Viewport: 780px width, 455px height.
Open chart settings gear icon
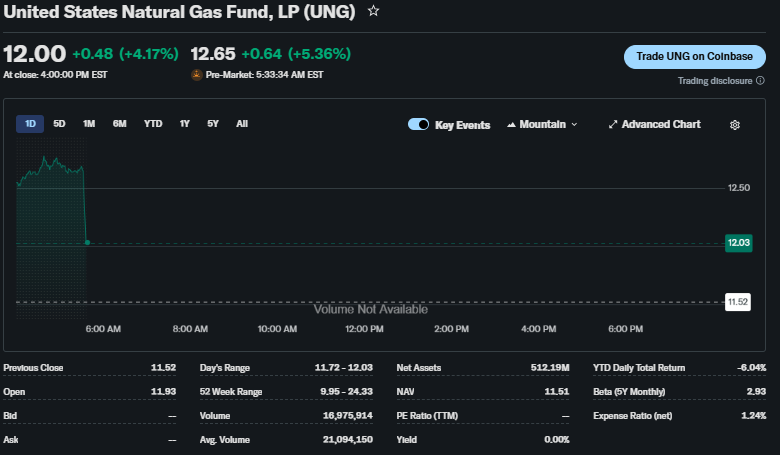tap(735, 125)
